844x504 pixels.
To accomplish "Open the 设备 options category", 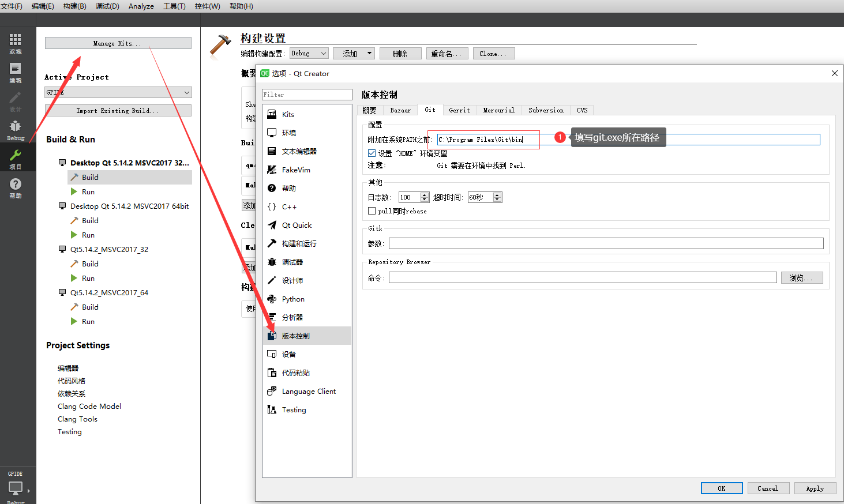I will (307, 354).
